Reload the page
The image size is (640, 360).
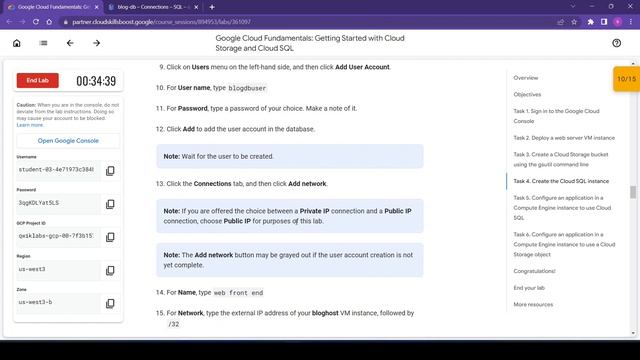tap(36, 22)
